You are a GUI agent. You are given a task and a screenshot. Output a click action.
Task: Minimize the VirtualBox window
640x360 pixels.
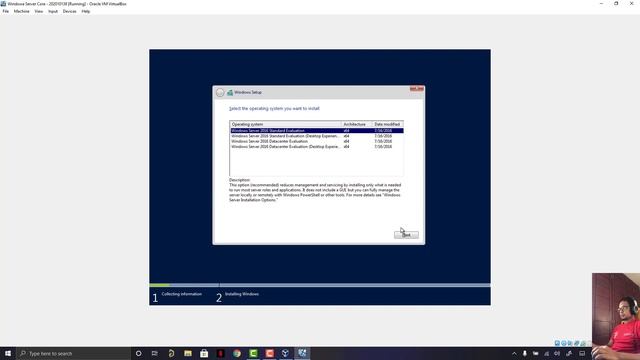click(601, 4)
